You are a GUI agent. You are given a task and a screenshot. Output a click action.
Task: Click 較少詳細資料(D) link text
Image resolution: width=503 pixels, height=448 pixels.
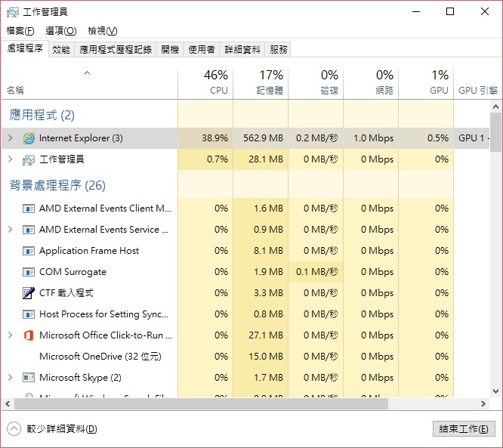click(x=62, y=429)
